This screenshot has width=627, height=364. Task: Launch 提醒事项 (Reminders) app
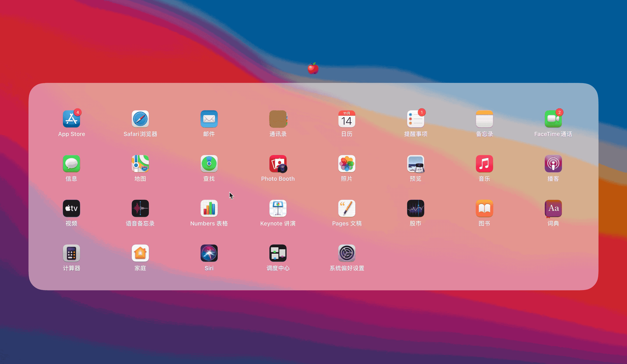tap(415, 119)
